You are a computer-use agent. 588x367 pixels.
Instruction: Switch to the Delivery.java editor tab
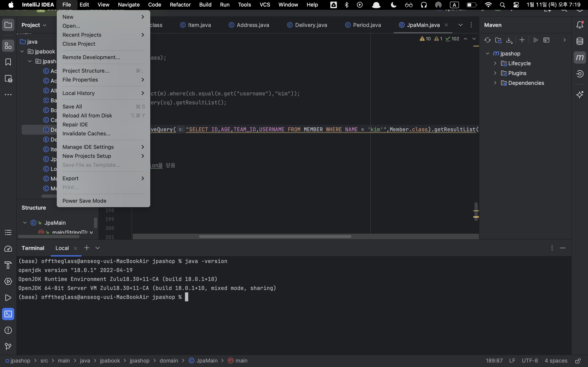(x=311, y=25)
